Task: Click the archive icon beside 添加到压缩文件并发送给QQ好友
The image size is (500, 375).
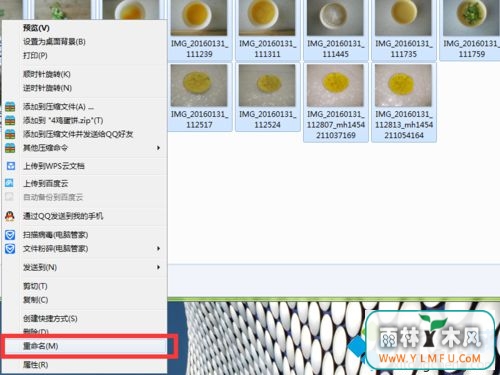Action: click(x=10, y=134)
